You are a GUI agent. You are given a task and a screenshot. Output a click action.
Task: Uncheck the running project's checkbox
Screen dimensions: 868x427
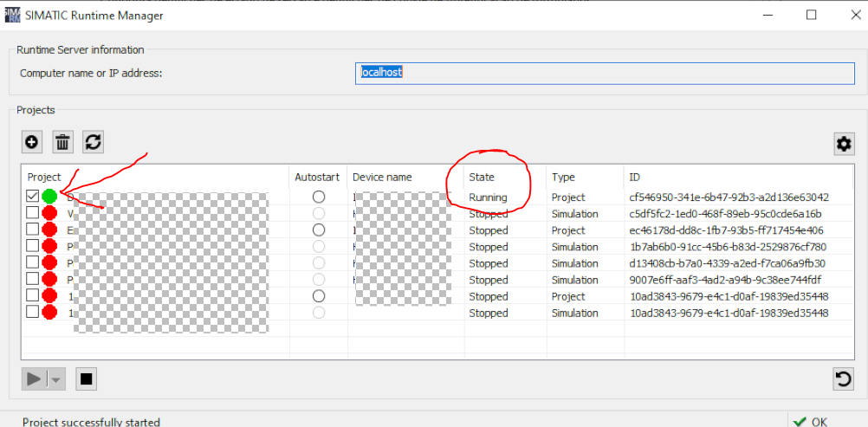(x=32, y=197)
